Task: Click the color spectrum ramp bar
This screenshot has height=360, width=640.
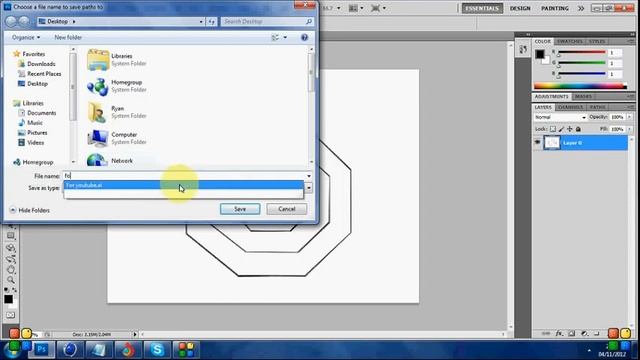Action: 580,86
